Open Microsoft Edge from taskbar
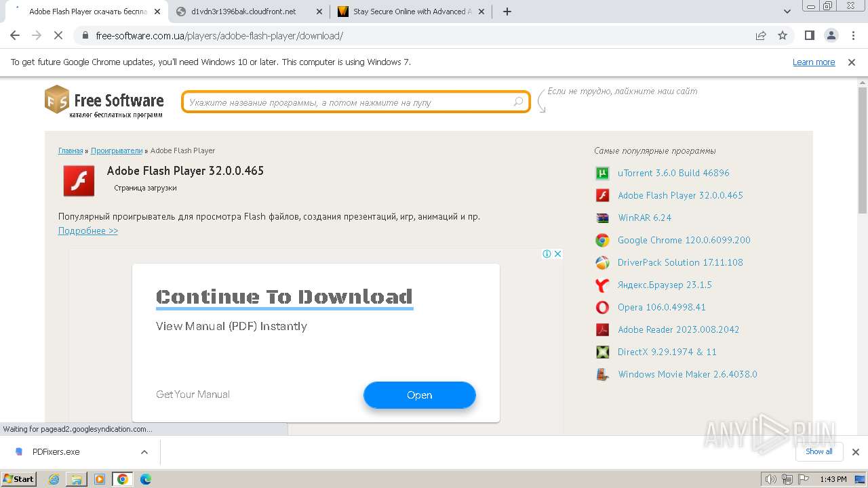This screenshot has width=868, height=488. 146,479
